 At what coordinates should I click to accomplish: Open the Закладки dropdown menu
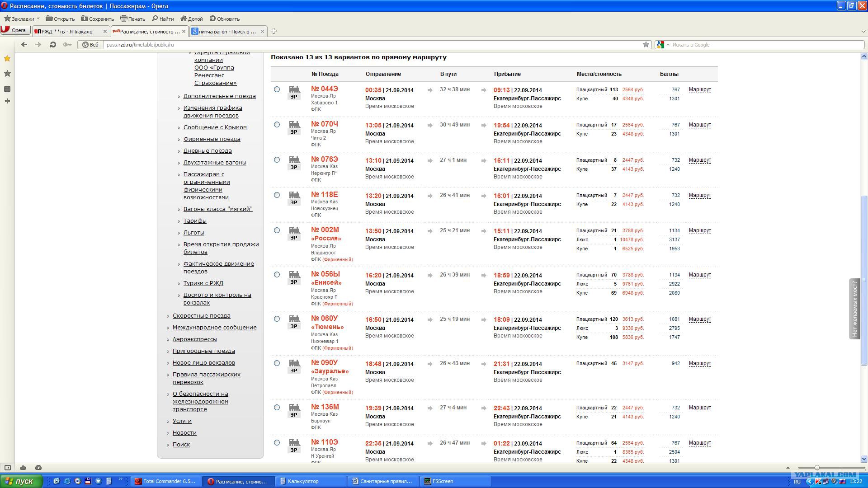(x=22, y=19)
